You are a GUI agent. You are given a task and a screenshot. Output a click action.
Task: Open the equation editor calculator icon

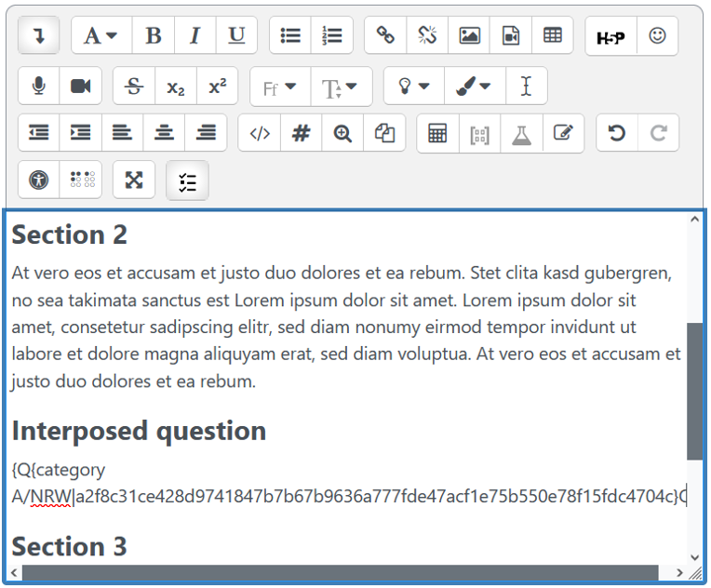[437, 133]
